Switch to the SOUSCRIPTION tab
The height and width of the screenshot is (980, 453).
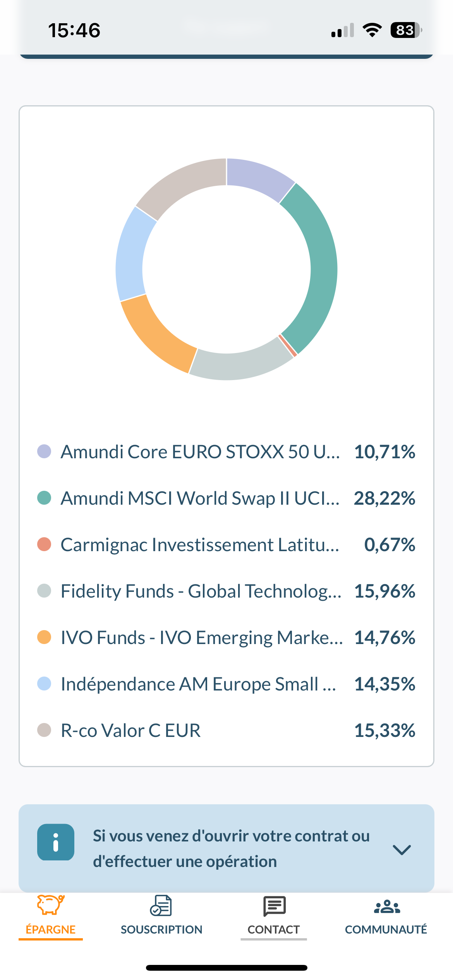[161, 929]
